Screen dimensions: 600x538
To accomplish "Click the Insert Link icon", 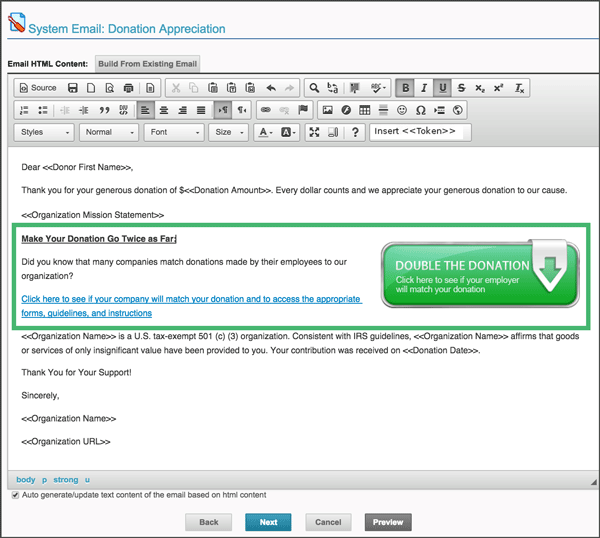I will click(266, 111).
